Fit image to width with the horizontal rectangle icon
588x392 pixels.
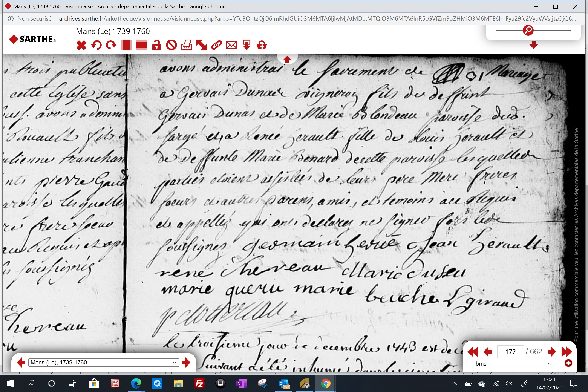141,45
